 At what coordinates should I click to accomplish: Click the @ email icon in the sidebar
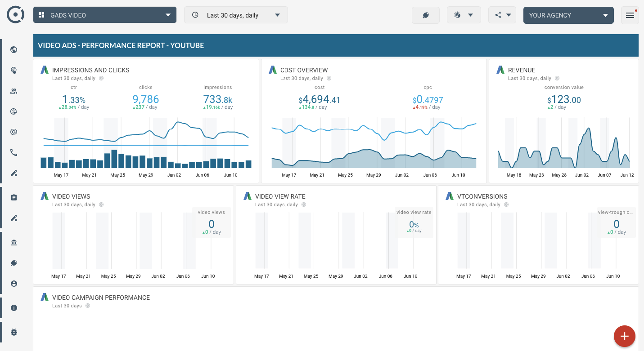click(14, 132)
